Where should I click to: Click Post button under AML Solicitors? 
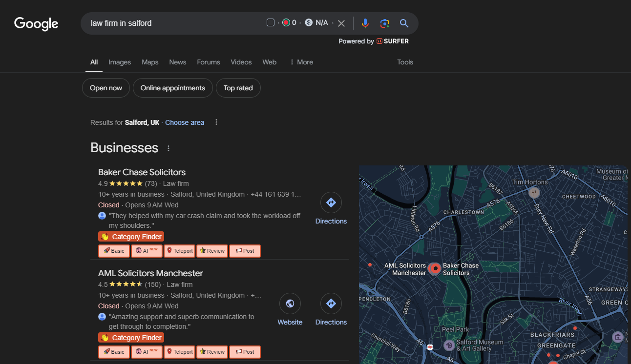[x=245, y=352]
